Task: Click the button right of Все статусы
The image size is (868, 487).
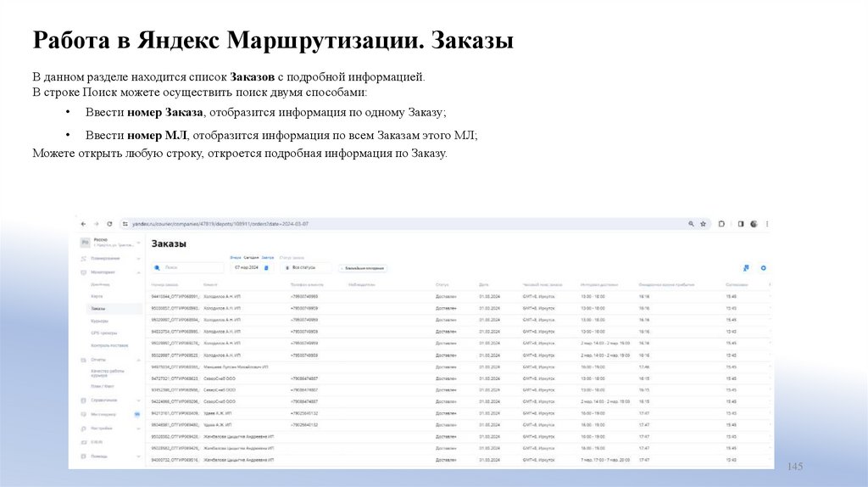Action: coord(363,268)
